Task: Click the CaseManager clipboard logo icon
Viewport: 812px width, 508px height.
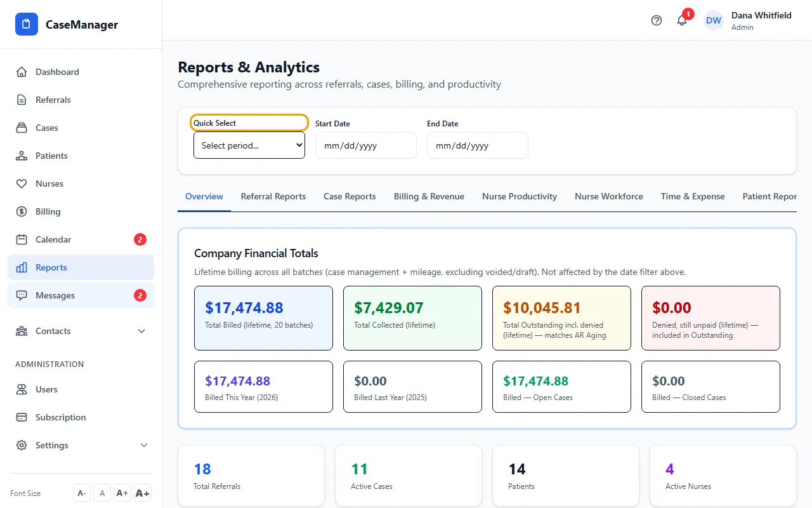Action: (27, 25)
